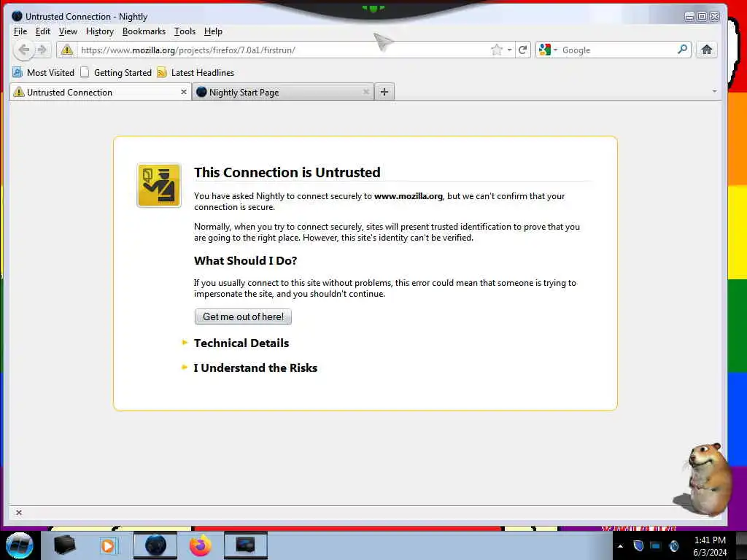Open the Windows Start menu
Viewport: 747px width, 560px height.
(19, 545)
